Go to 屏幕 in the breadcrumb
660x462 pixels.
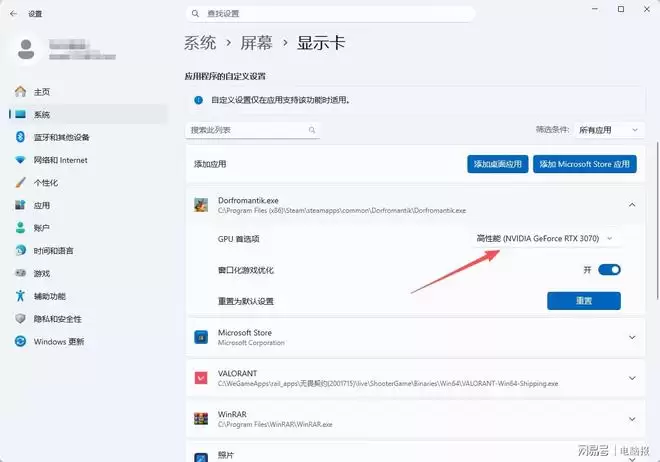click(256, 42)
